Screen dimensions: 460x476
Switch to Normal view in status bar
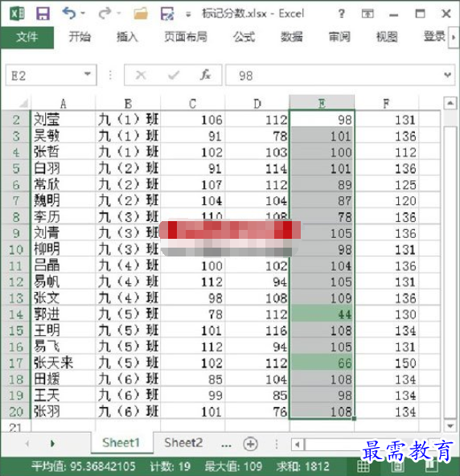click(363, 466)
